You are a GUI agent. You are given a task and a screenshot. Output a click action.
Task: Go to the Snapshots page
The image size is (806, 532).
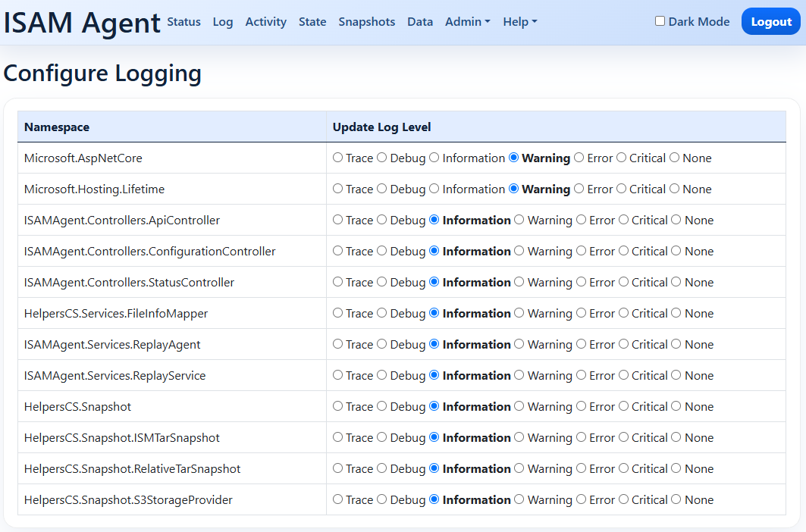click(x=366, y=21)
